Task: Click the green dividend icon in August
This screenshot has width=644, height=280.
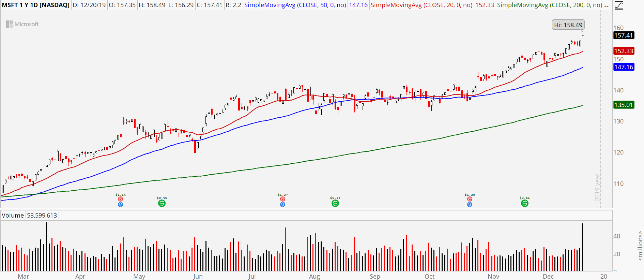Action: coord(335,203)
